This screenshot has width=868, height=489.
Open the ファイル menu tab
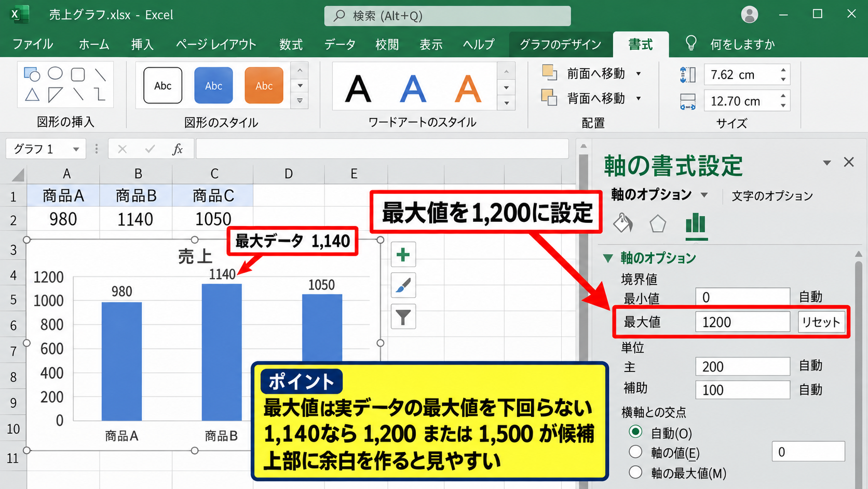[33, 44]
